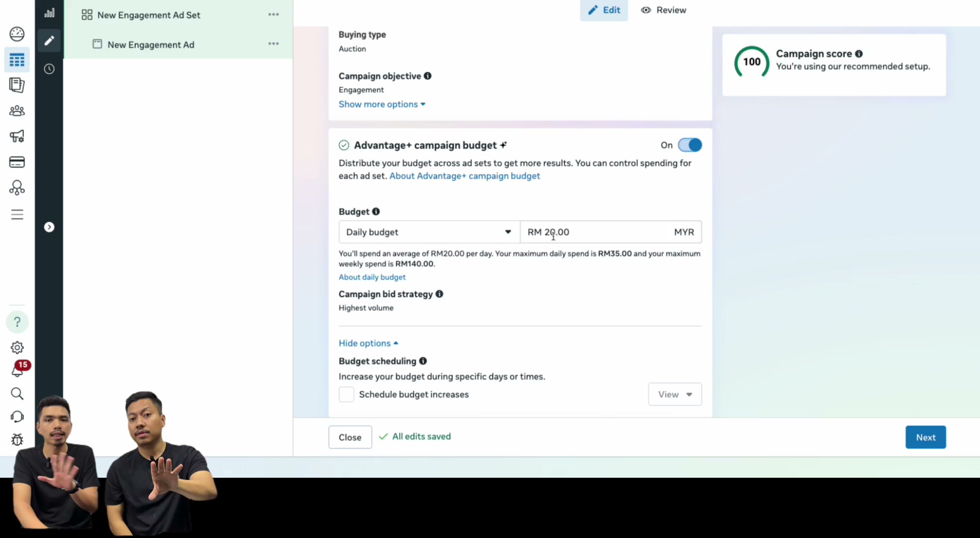Open the View dropdown in budget scheduling
980x538 pixels.
675,395
